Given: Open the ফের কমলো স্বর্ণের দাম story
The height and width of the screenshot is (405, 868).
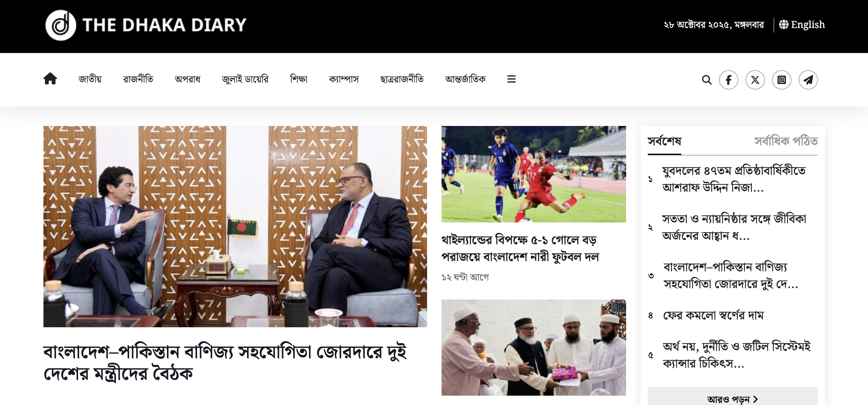Looking at the screenshot, I should click(713, 316).
